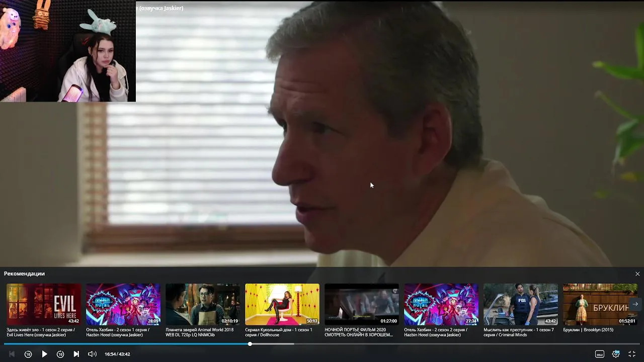644x362 pixels.
Task: Open Evil Lives Here season 1 episode 2 thumbnail
Action: (x=44, y=304)
